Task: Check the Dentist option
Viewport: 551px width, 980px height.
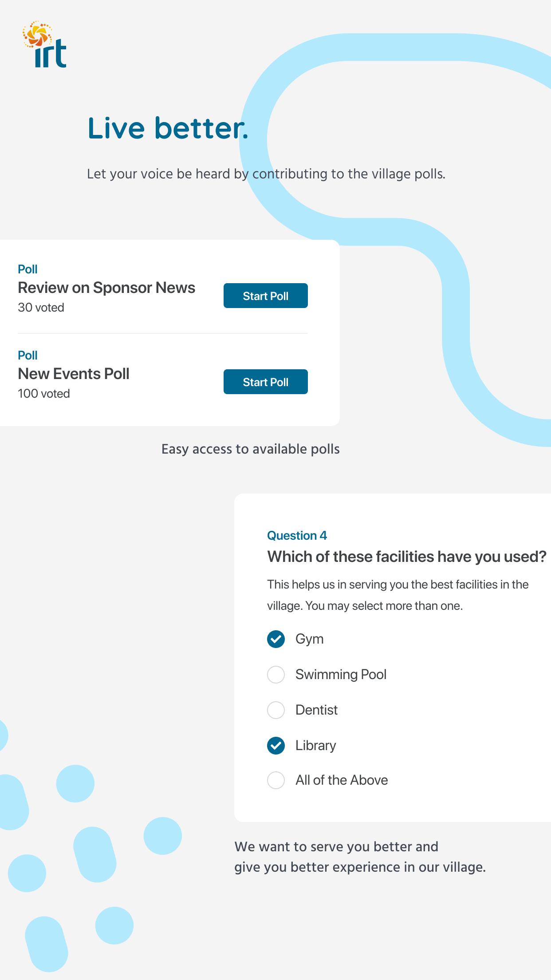Action: (275, 710)
